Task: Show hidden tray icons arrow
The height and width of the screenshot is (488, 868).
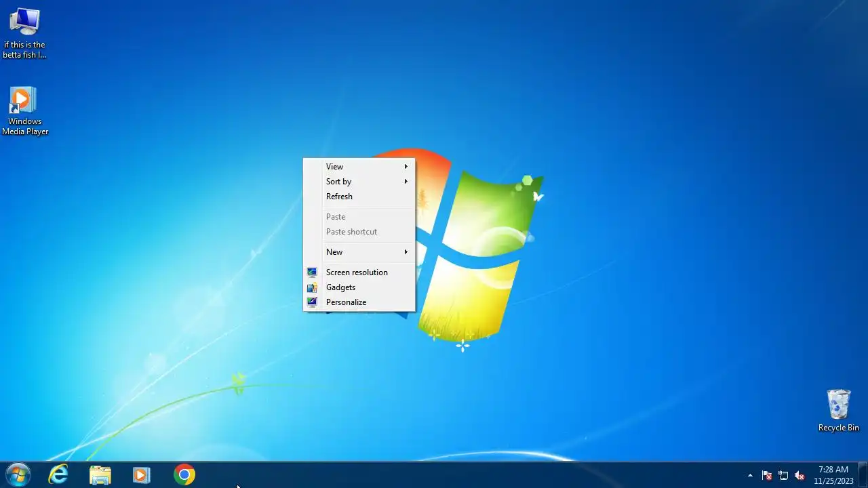Action: point(750,475)
